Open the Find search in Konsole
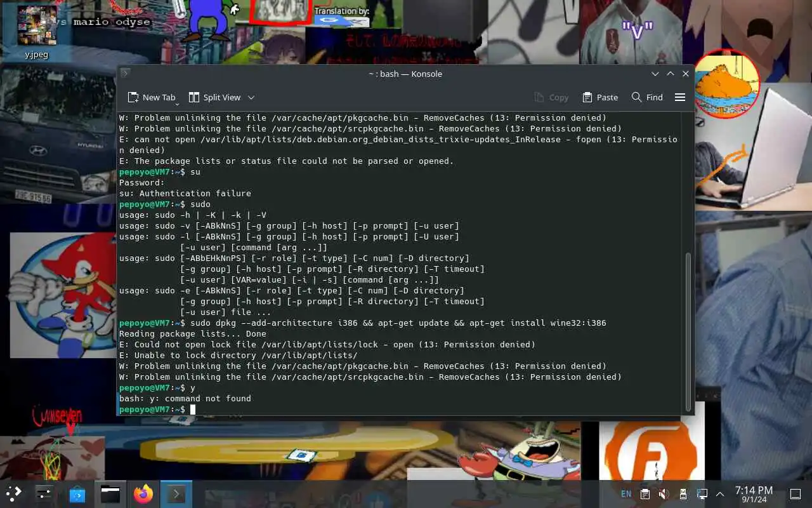Screen dimensions: 812x508 point(647,97)
